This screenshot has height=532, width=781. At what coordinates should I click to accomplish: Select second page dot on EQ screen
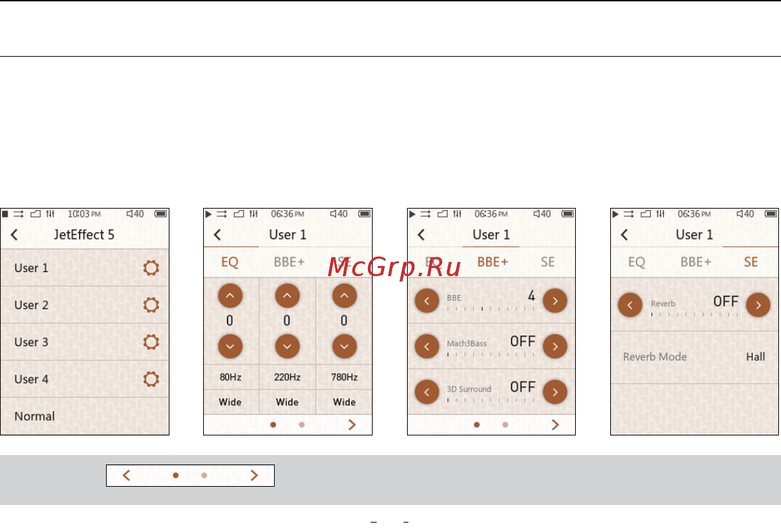302,425
